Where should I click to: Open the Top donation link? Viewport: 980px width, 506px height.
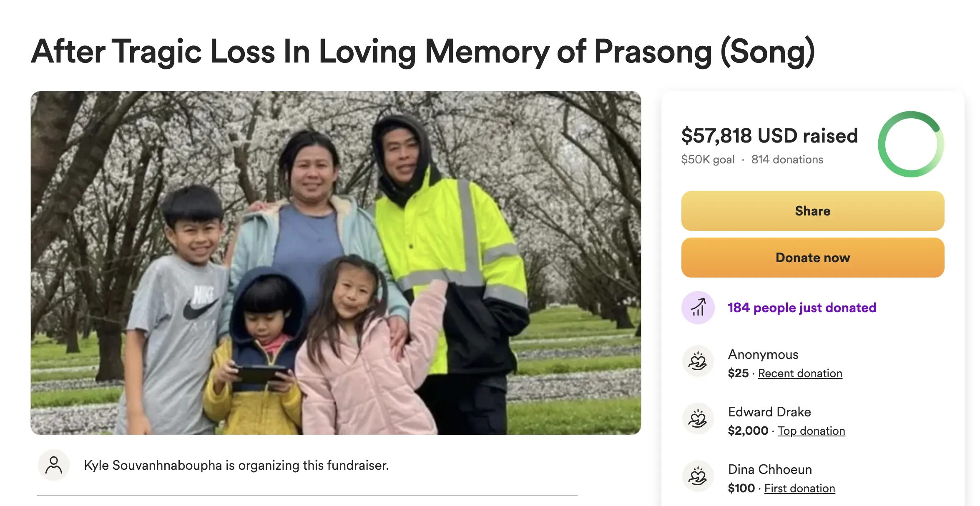click(x=811, y=431)
